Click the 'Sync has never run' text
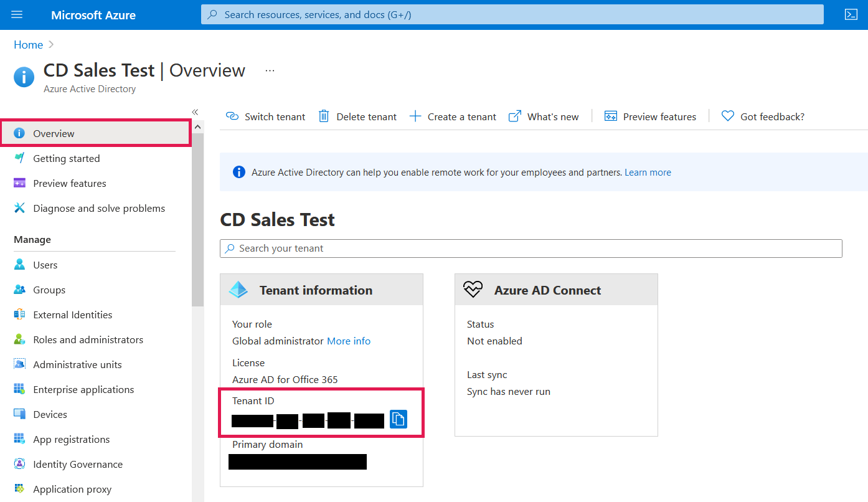The image size is (868, 502). [x=509, y=391]
